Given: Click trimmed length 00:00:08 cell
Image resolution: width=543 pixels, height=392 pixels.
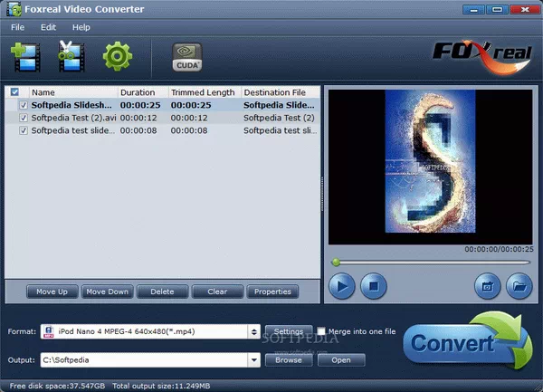Looking at the screenshot, I should click(x=189, y=131).
